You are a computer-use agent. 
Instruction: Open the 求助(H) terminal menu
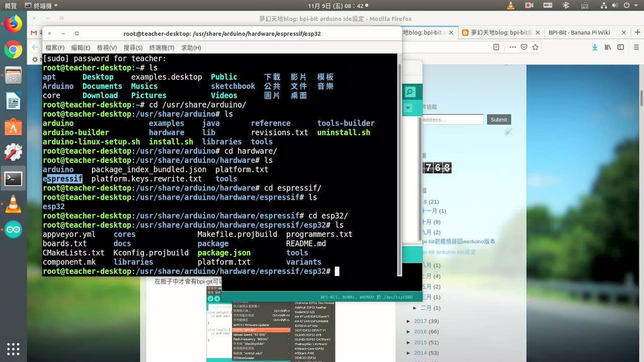191,48
